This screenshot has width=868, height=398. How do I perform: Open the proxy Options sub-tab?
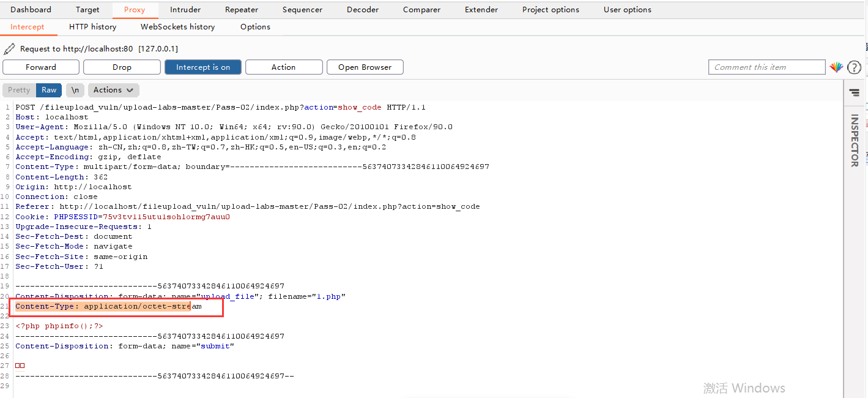[x=255, y=27]
